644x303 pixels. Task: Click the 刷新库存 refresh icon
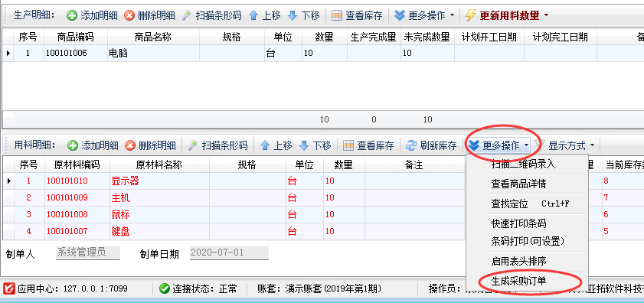pos(411,145)
